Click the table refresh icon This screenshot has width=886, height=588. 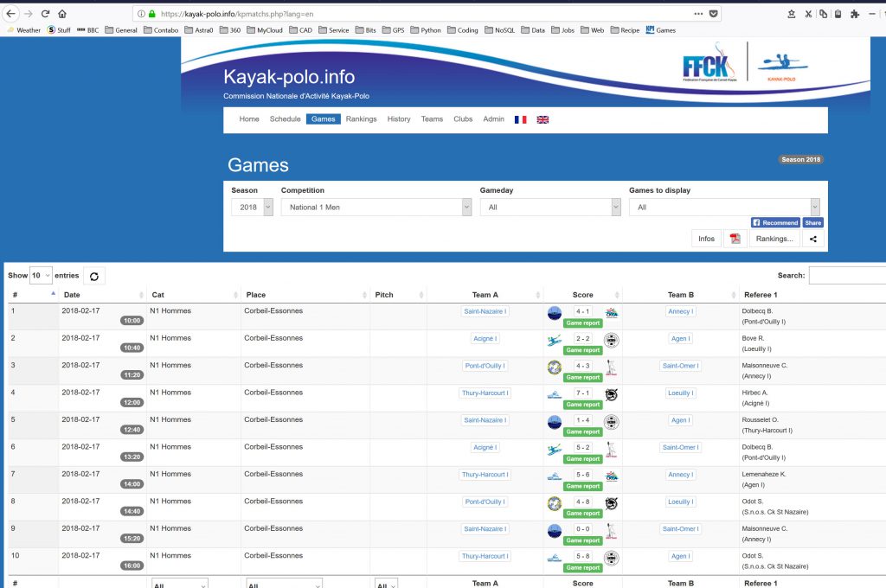(x=93, y=276)
